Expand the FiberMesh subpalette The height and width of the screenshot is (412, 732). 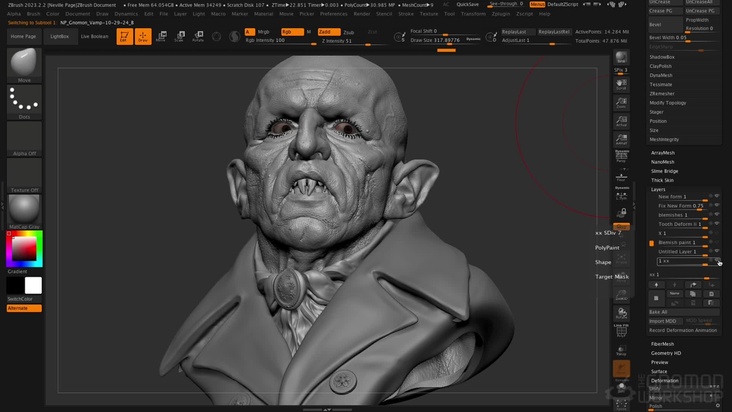[662, 344]
